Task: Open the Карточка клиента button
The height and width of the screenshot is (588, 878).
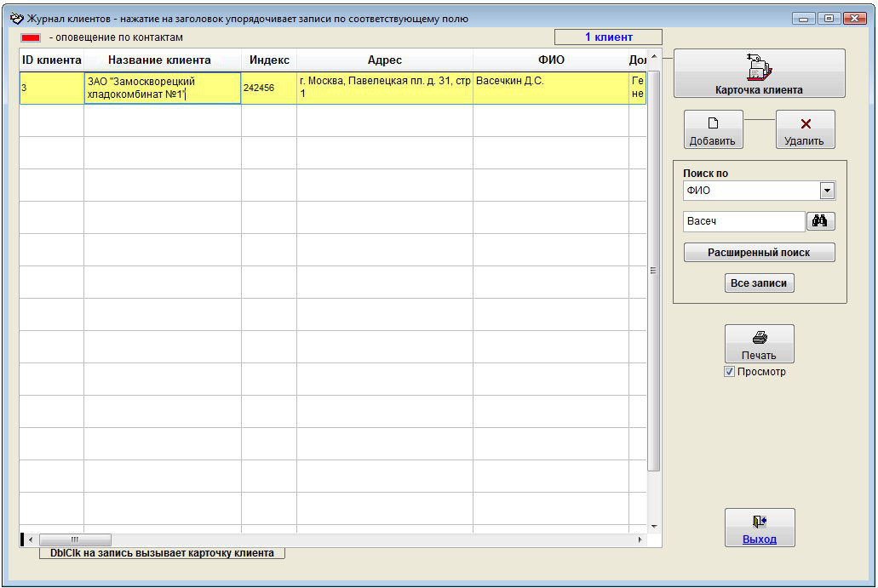Action: [x=759, y=73]
